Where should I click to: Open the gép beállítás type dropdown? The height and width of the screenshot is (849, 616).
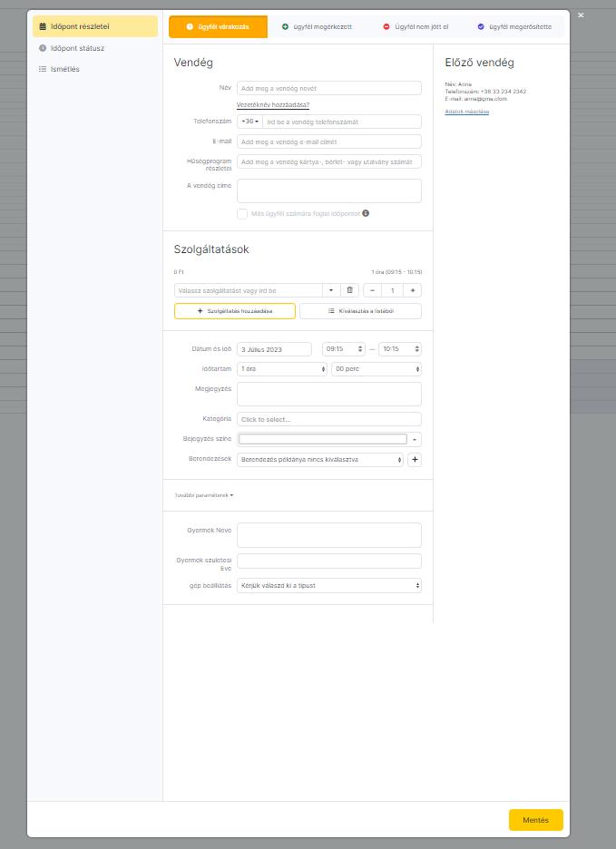(x=329, y=586)
